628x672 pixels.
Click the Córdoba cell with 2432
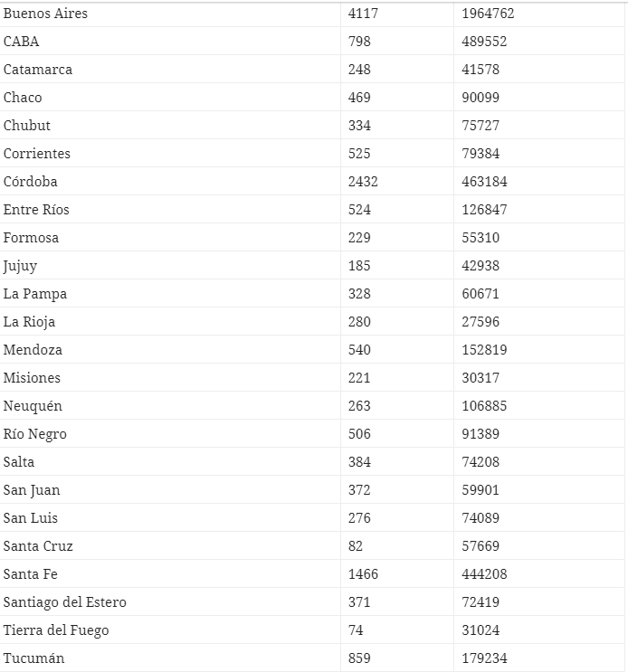363,182
